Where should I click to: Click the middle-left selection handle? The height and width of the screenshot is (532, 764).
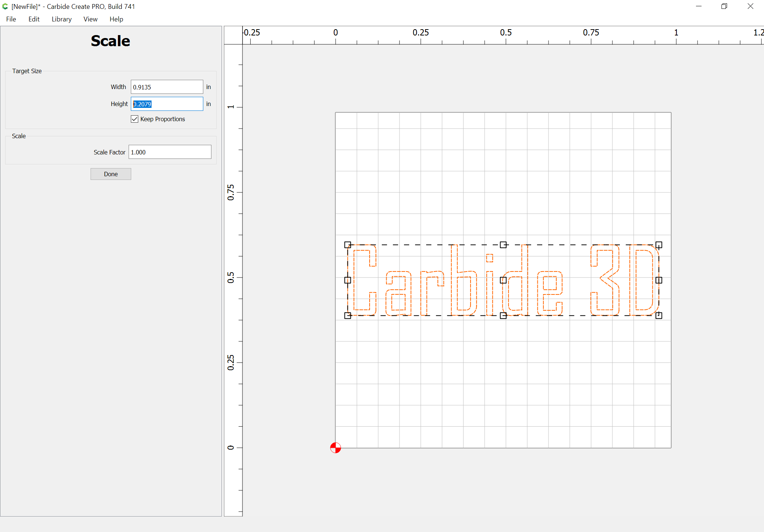point(347,280)
